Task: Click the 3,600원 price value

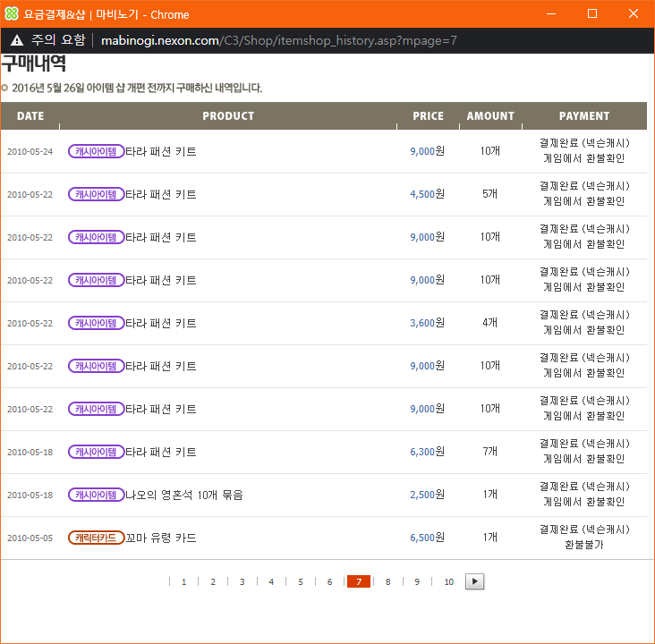Action: [x=428, y=323]
